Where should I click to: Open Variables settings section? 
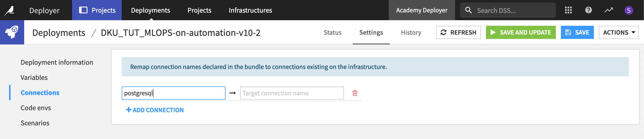tap(34, 78)
